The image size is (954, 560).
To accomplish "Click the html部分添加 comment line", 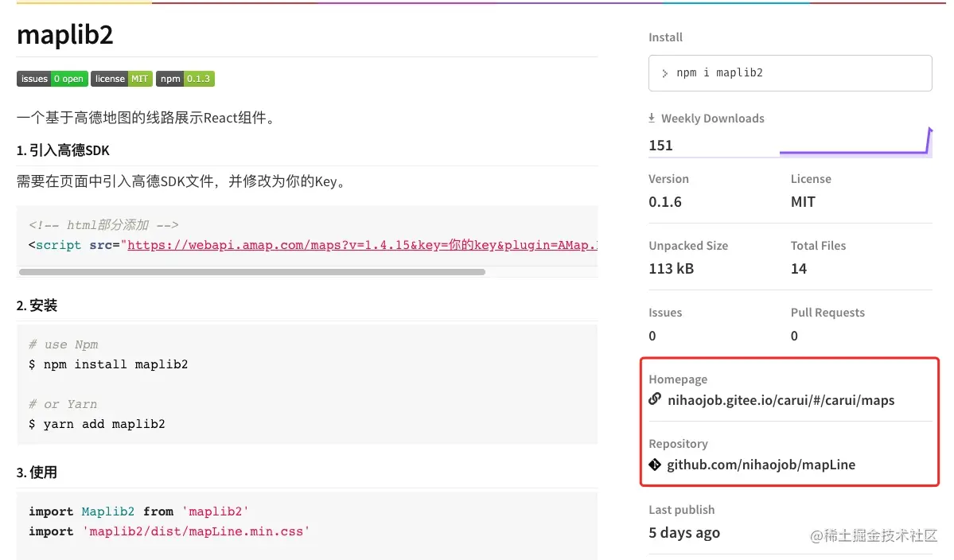I will [103, 225].
